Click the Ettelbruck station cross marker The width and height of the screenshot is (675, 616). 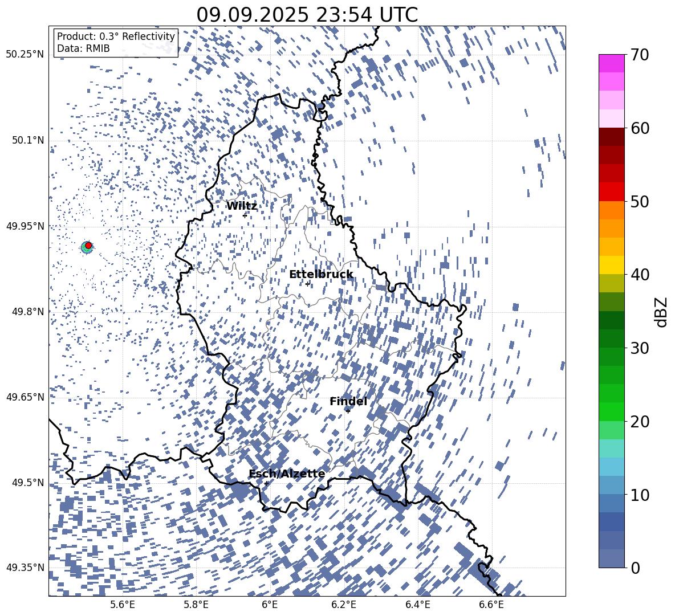pos(307,284)
